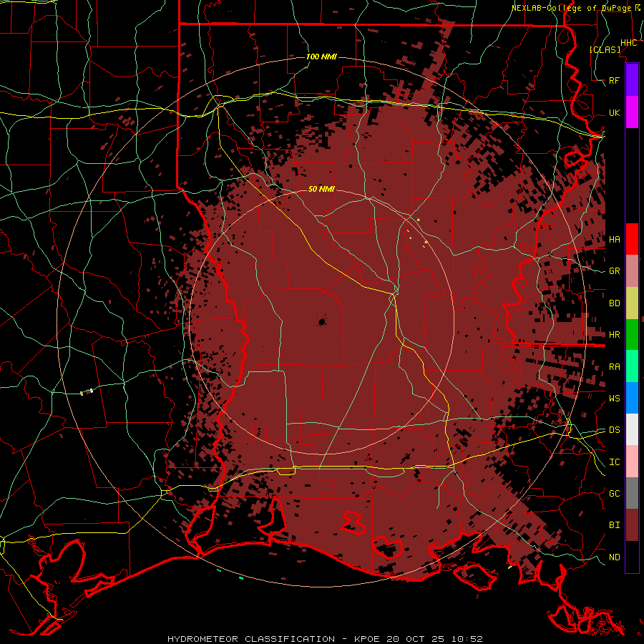Screen dimensions: 644x644
Task: Click the RF purple legend swatch
Action: point(632,80)
